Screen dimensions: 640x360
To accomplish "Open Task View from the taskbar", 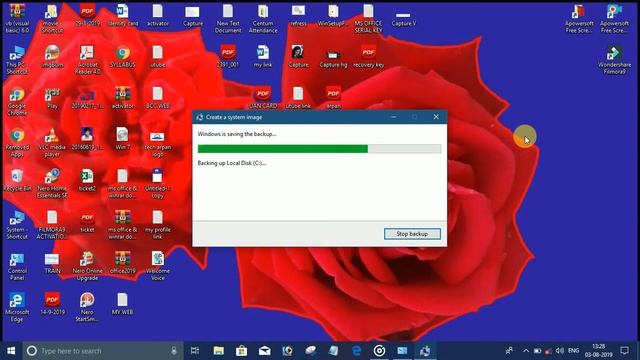I will 195,351.
